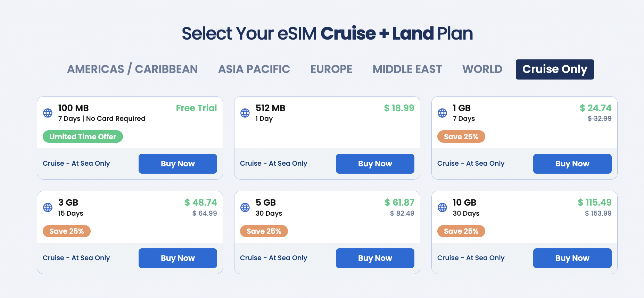Switch to the AMERICAS / CARIBBEAN tab

(x=132, y=69)
